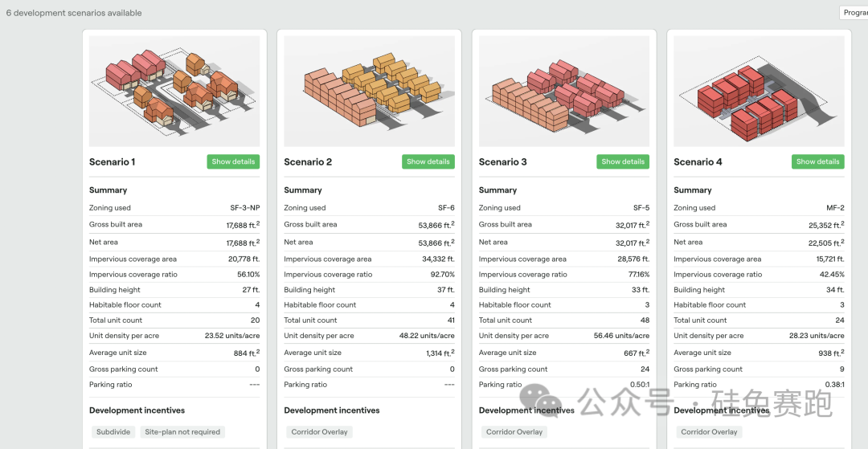Click the Site-plan not required tag
868x449 pixels.
[x=182, y=432]
